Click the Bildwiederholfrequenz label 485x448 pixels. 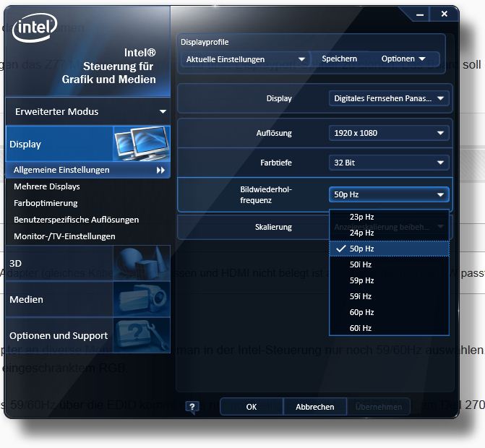pos(266,195)
